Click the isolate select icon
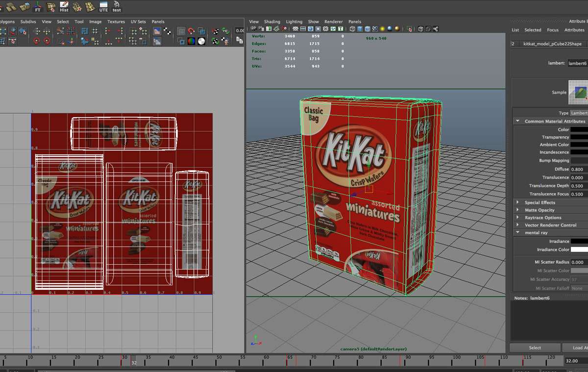The image size is (588, 372). click(x=409, y=29)
